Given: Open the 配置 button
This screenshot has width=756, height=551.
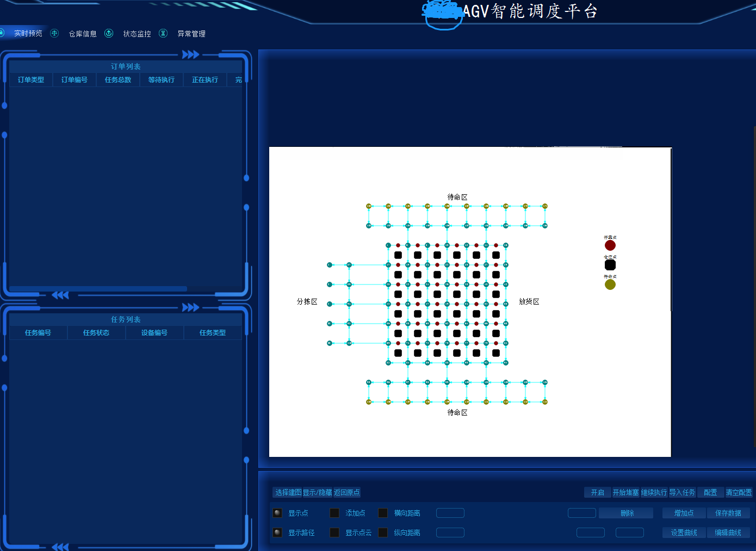Looking at the screenshot, I should [710, 492].
